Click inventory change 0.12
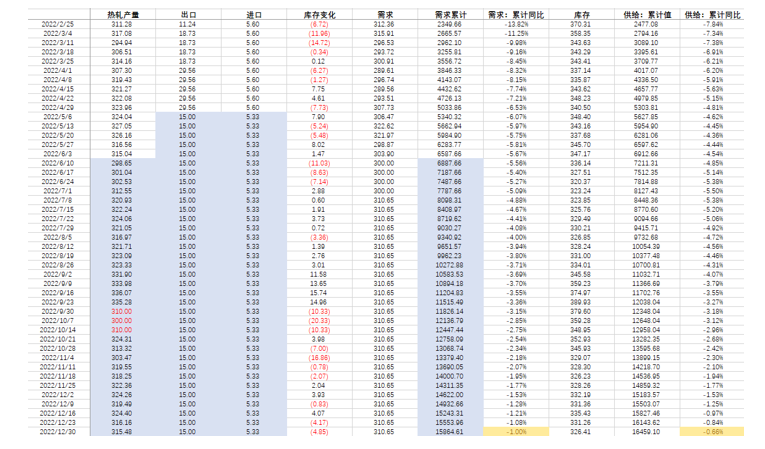This screenshot has width=765, height=449. click(318, 61)
